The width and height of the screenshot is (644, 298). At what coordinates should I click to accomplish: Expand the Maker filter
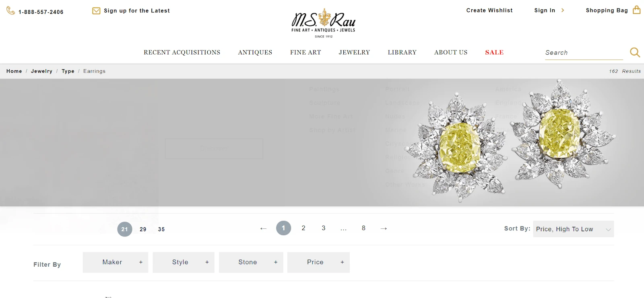116,262
